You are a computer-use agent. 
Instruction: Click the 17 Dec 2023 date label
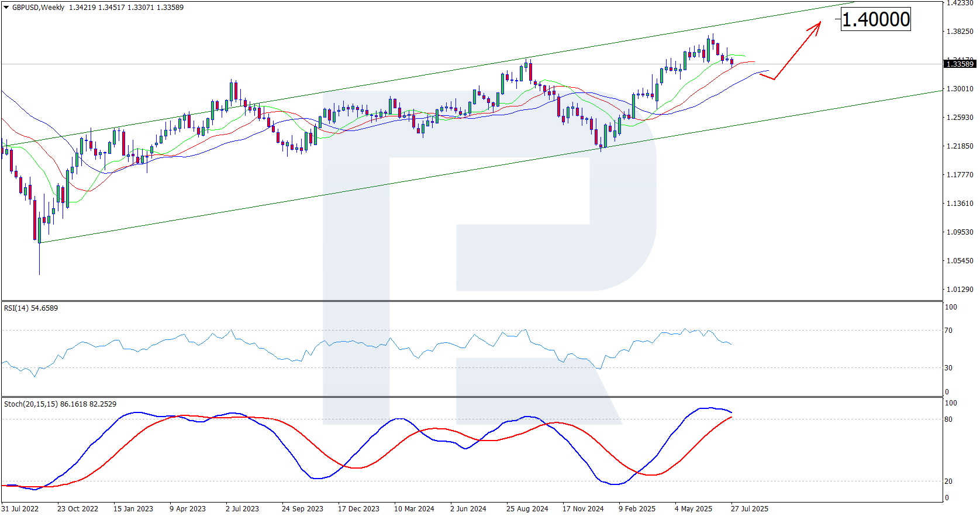pos(358,508)
